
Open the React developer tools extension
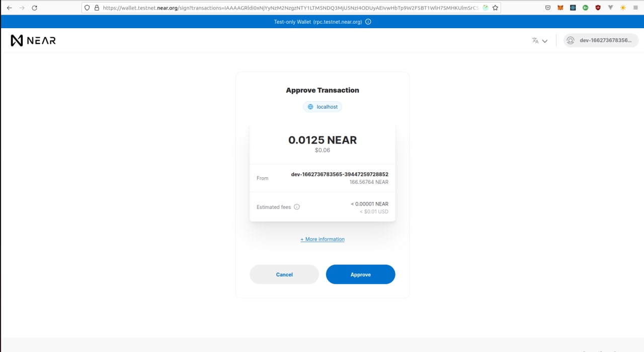pyautogui.click(x=573, y=8)
